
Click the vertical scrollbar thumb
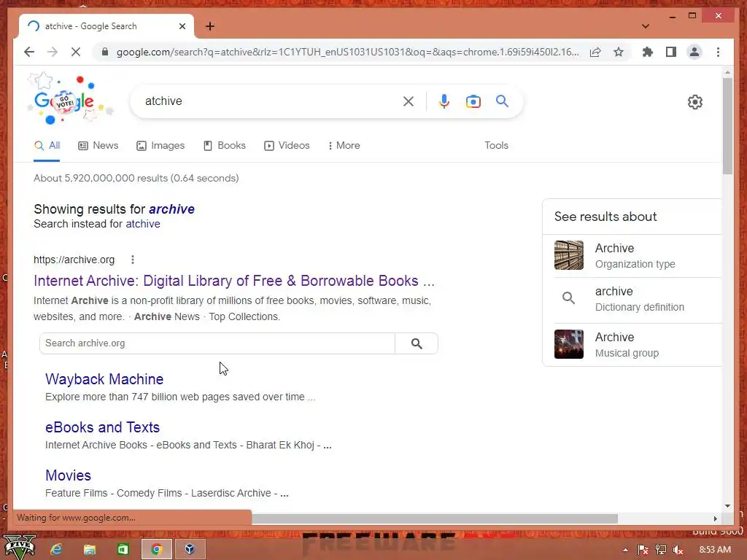[727, 125]
